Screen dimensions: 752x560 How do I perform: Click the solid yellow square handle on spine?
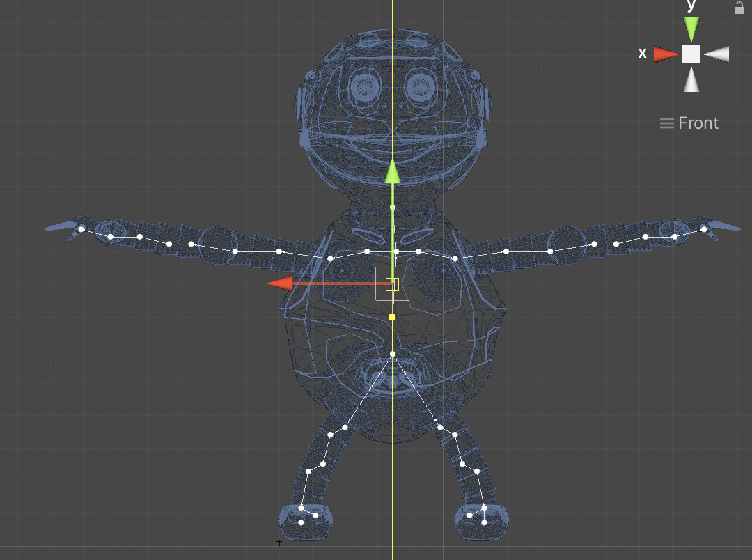(392, 317)
